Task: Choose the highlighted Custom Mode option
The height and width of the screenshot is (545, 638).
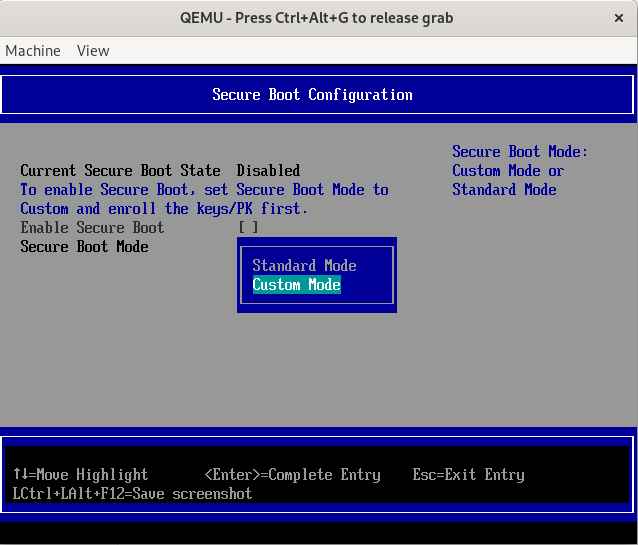Action: click(x=297, y=285)
